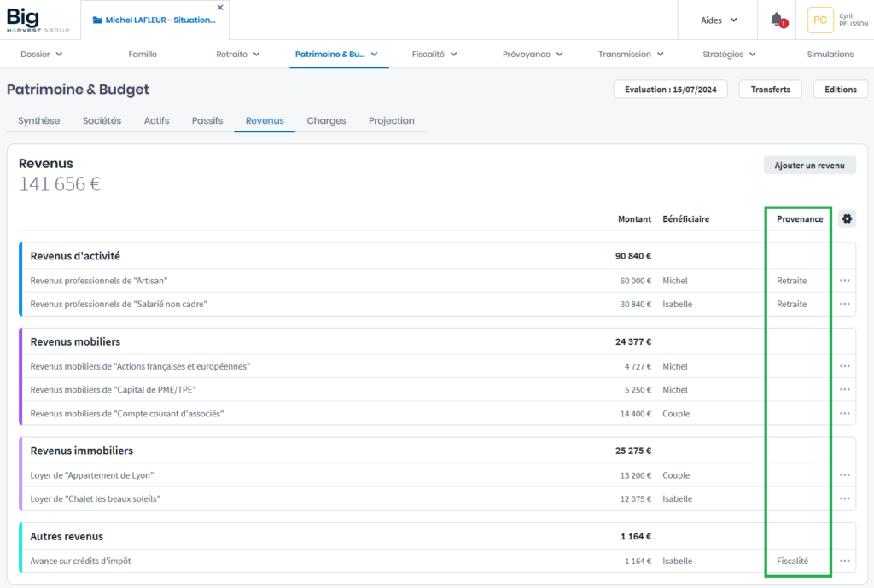
Task: Open options menu for "Artisan" revenue row
Action: tap(845, 281)
